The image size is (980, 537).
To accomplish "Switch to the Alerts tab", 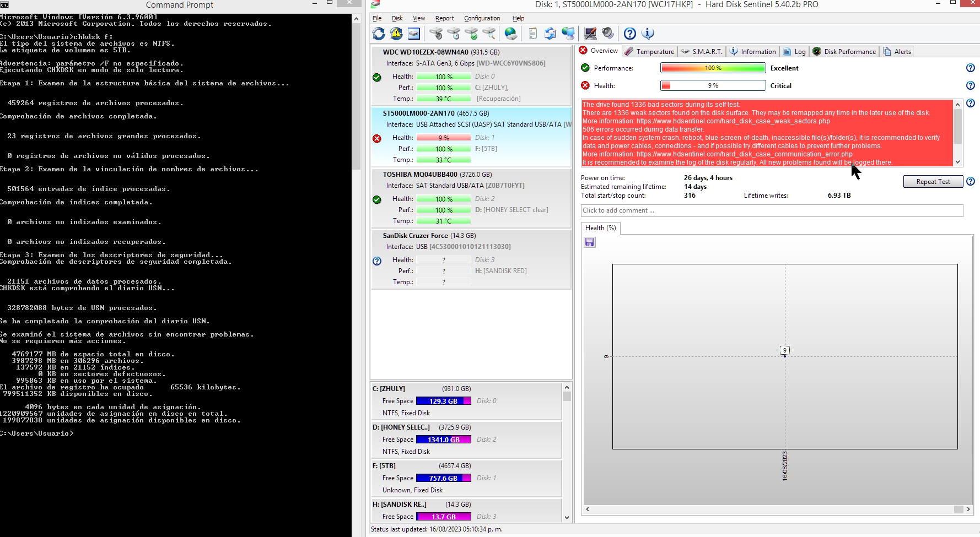I will click(x=896, y=51).
